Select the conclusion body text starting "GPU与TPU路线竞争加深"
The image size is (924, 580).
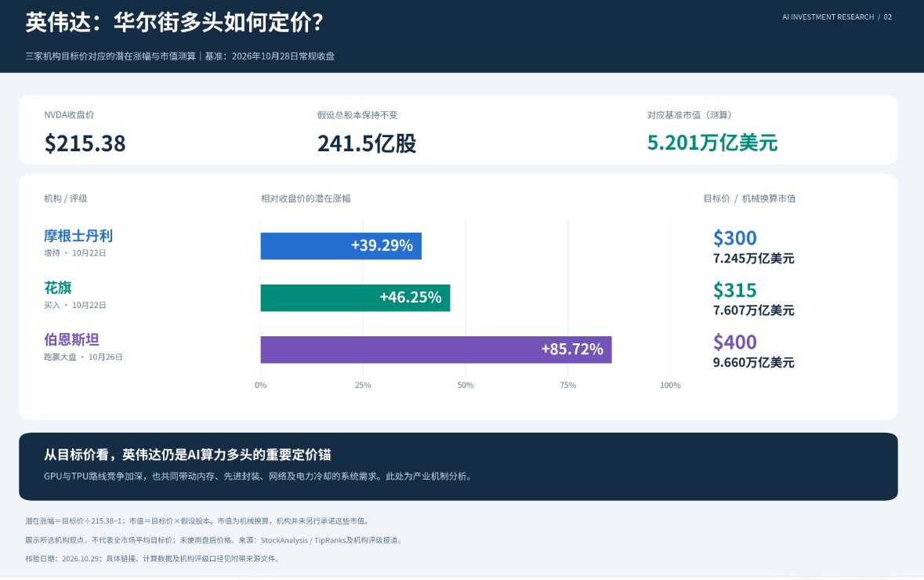point(258,477)
